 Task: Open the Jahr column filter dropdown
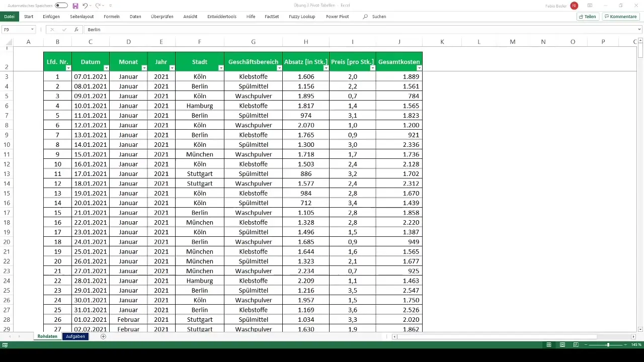(x=172, y=68)
